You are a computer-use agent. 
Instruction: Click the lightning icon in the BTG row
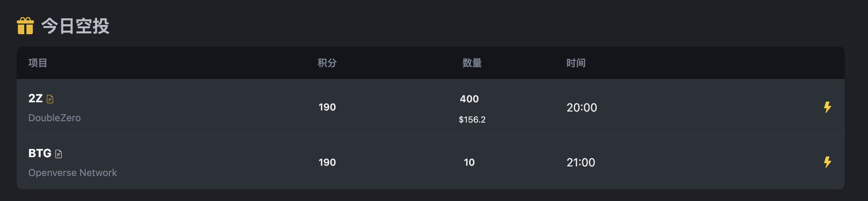[827, 162]
